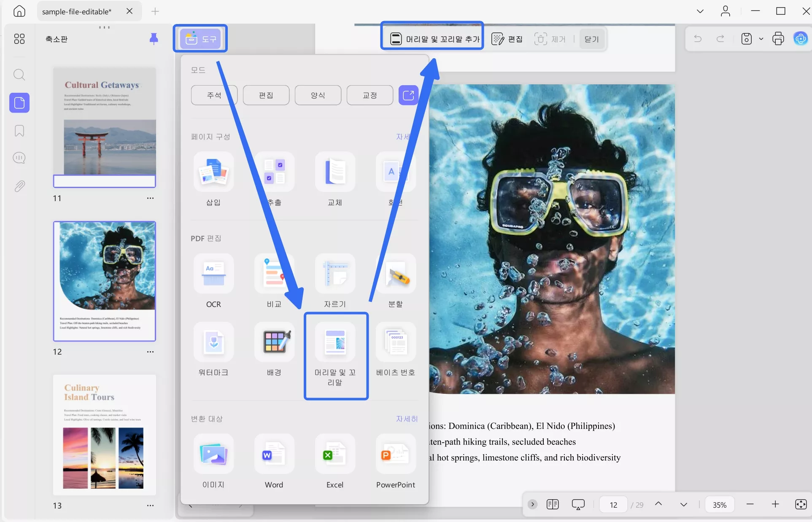
Task: Switch to 양식 form mode
Action: [318, 95]
